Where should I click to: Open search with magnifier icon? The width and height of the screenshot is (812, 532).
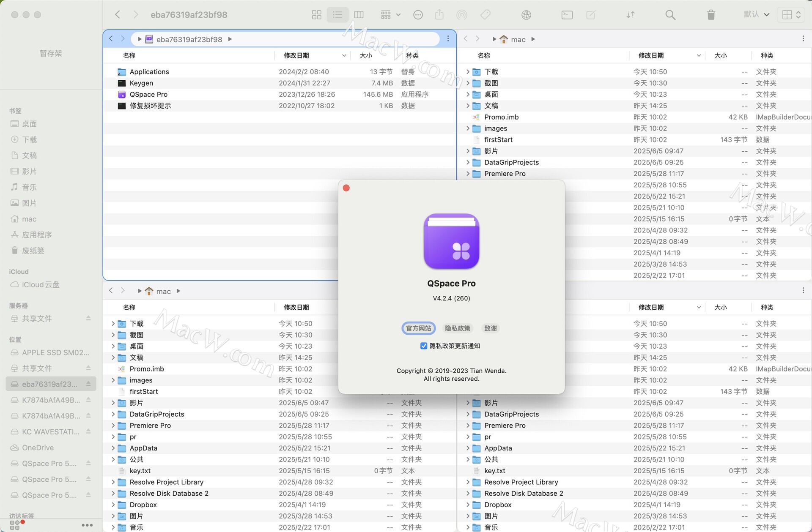670,15
